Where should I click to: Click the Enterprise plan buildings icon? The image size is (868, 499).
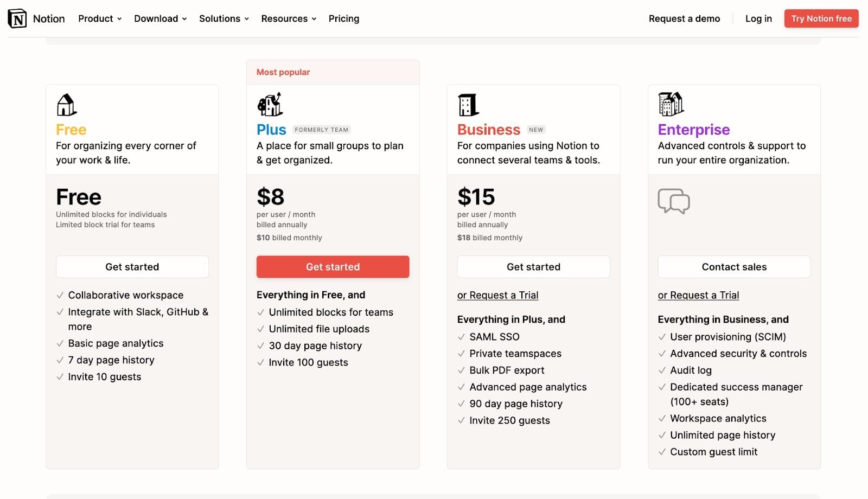[x=671, y=104]
